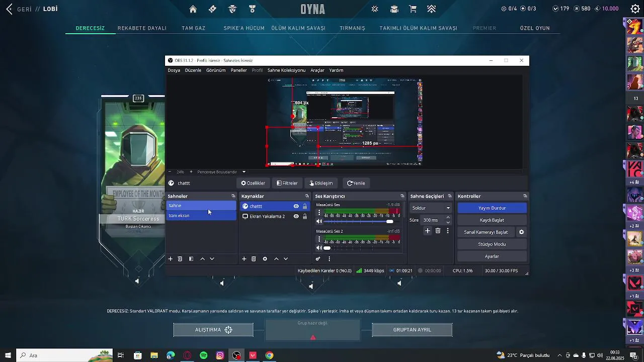Move source up in Kaynaklar toolbar
The width and height of the screenshot is (644, 362).
(x=276, y=259)
